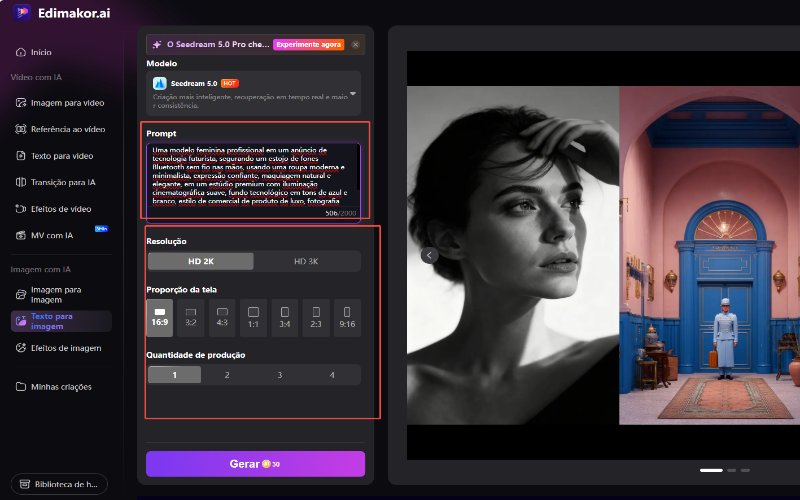Click in the Prompt text area
800x500 pixels.
coord(253,178)
